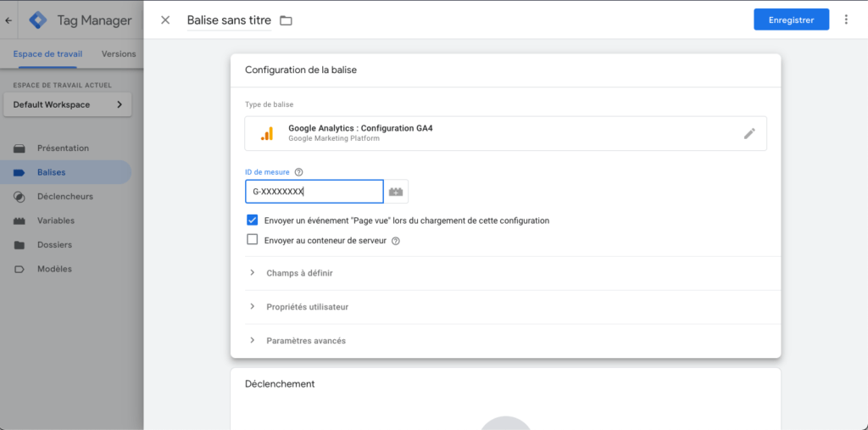Click the help icon next to ID de mesure
This screenshot has width=868, height=430.
[x=299, y=172]
